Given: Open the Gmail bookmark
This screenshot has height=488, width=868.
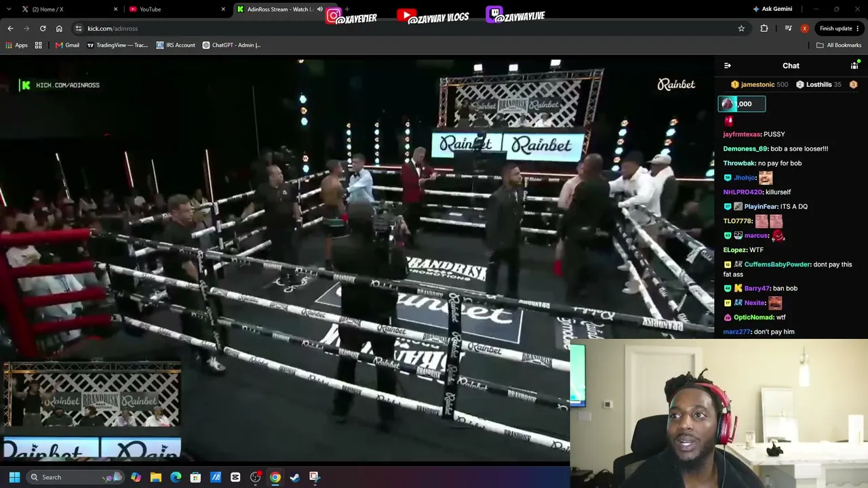Looking at the screenshot, I should [x=67, y=45].
